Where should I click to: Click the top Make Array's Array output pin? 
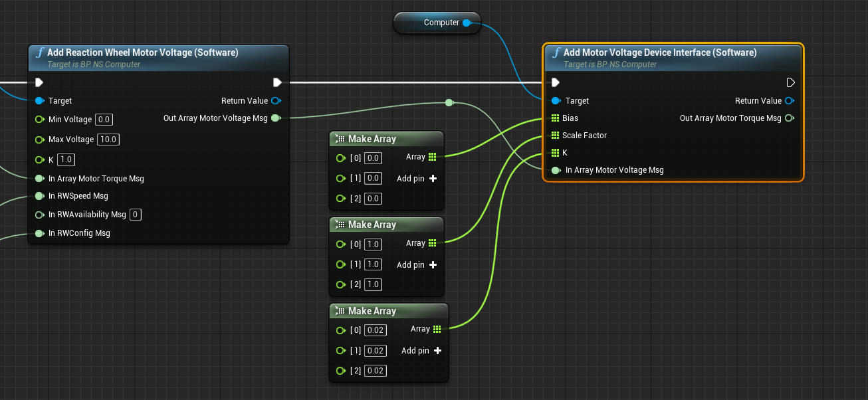tap(432, 157)
